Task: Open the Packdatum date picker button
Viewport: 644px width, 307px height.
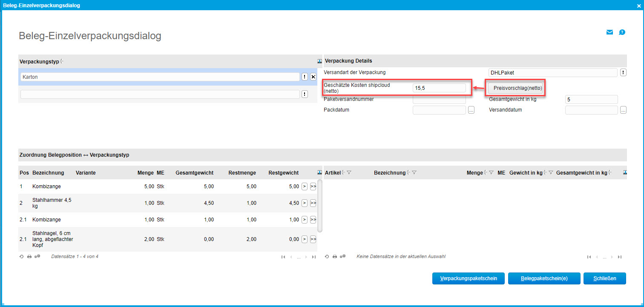Action: [x=471, y=110]
